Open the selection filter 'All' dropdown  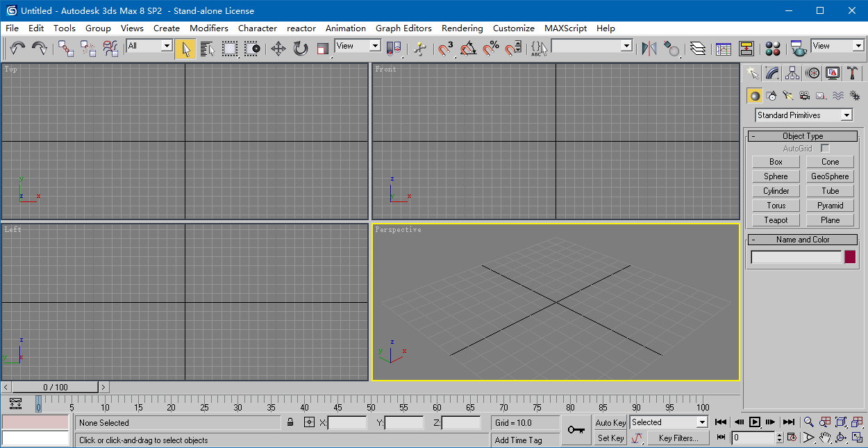[x=166, y=46]
